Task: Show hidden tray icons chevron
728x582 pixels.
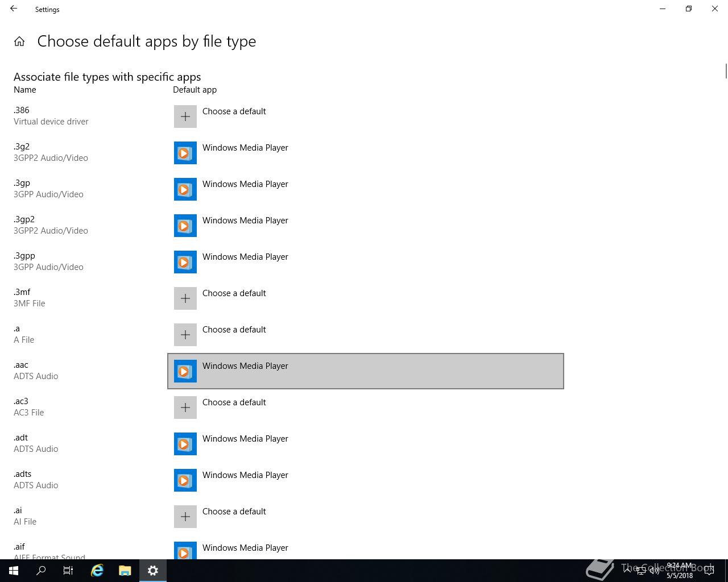Action: click(627, 571)
